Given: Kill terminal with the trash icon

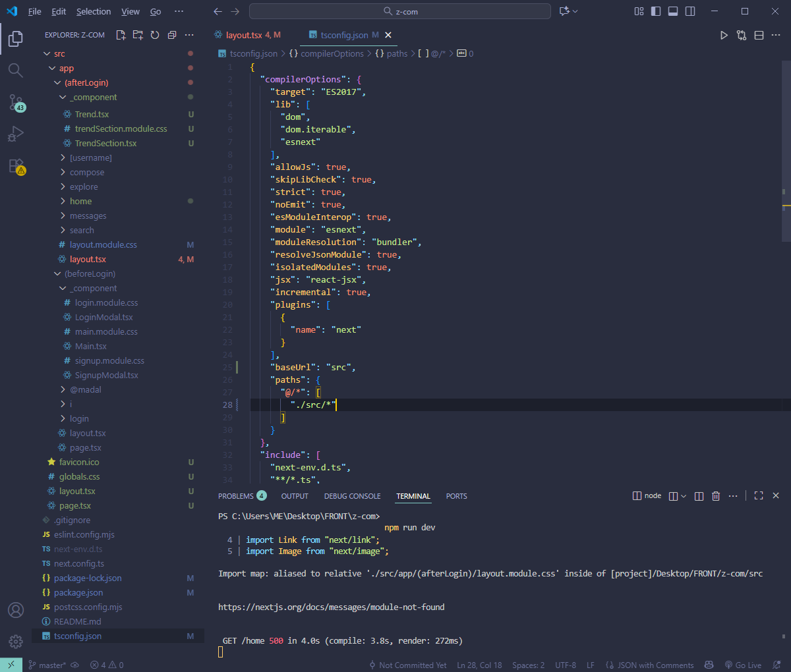Looking at the screenshot, I should (716, 495).
